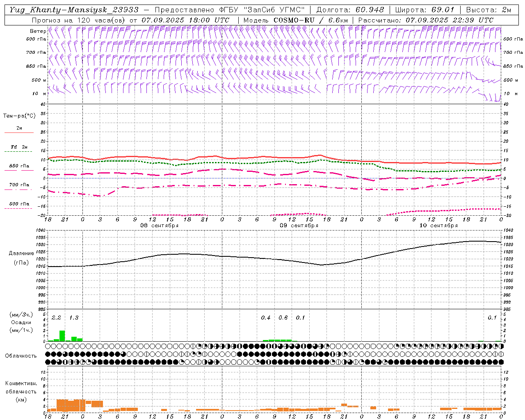Select the 'Облачность' cloudiness label
Viewport: 525px width, 420px height.
pos(21,356)
